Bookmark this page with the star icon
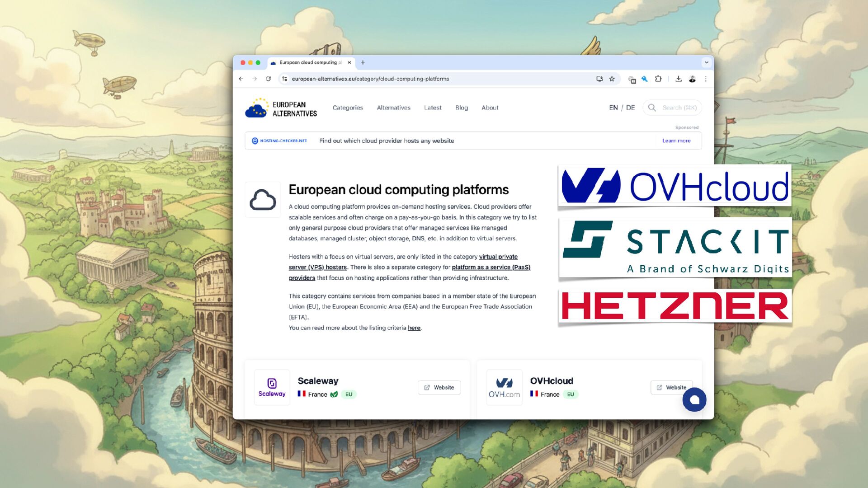The height and width of the screenshot is (488, 868). pos(612,79)
